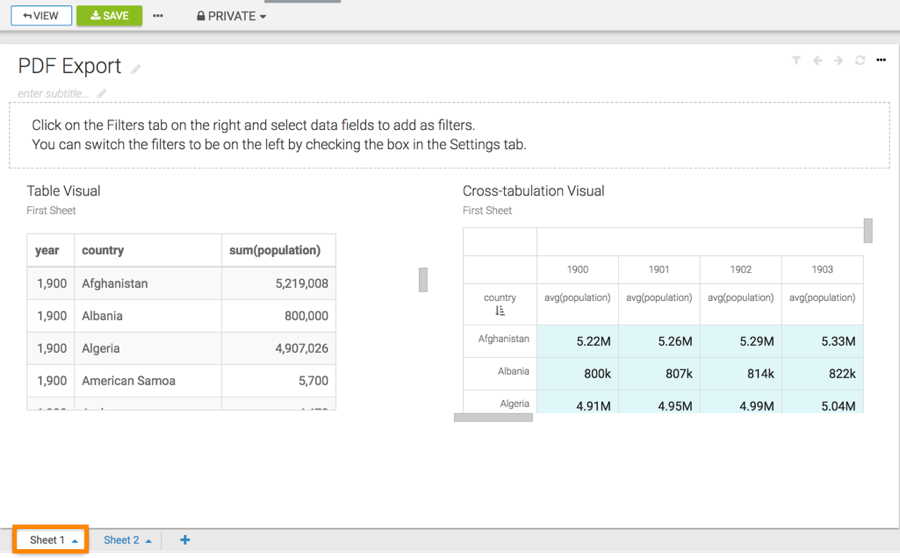This screenshot has height=558, width=900.
Task: Click the sum(population) column header
Action: [275, 250]
